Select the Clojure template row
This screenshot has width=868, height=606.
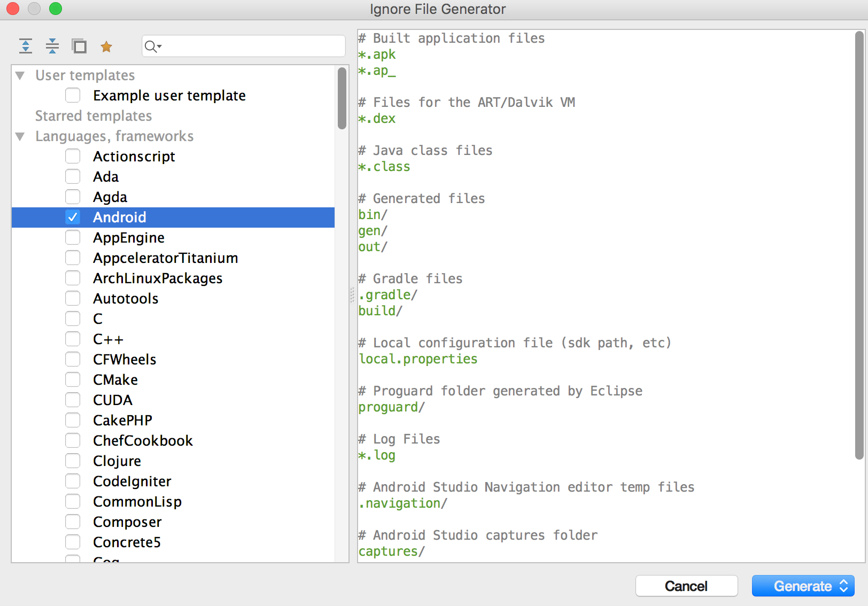click(x=173, y=461)
